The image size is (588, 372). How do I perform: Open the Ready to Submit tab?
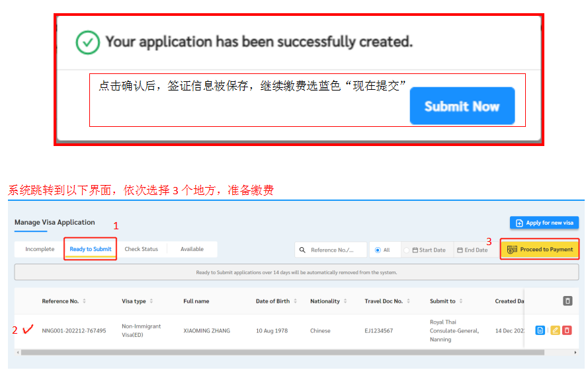[x=91, y=249]
